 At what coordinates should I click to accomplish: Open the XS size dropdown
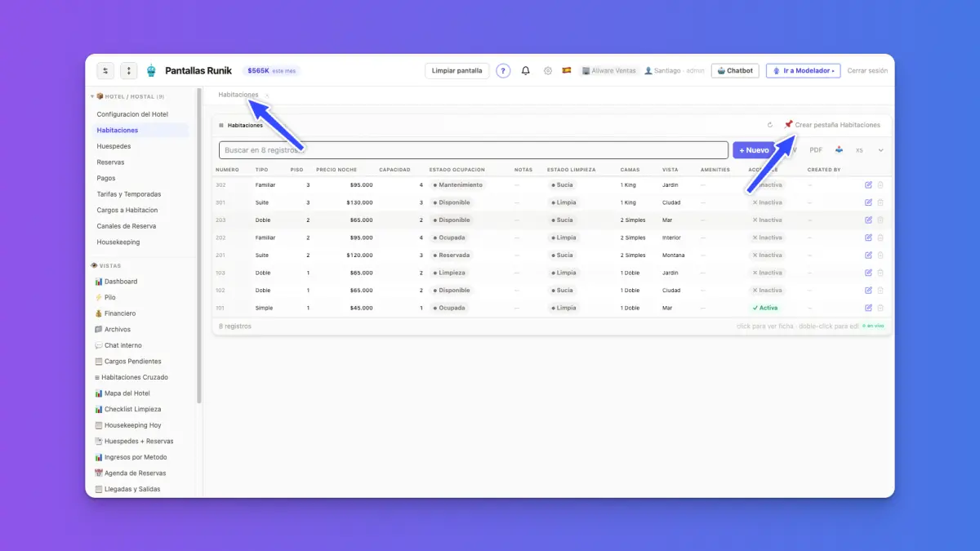click(859, 150)
